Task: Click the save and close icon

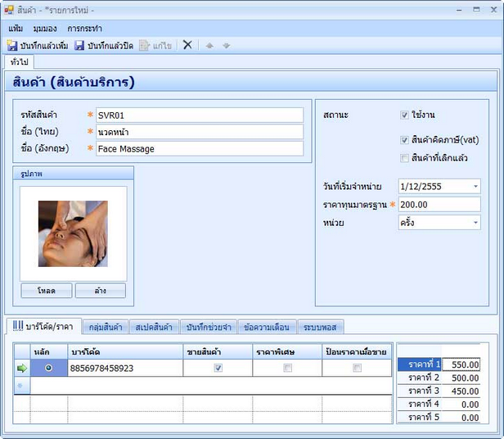Action: click(x=79, y=45)
